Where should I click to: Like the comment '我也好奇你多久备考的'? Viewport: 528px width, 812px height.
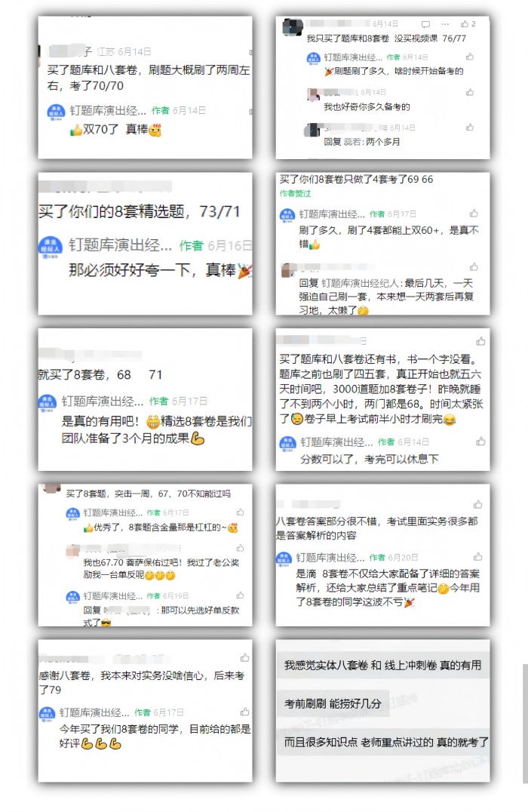[469, 92]
